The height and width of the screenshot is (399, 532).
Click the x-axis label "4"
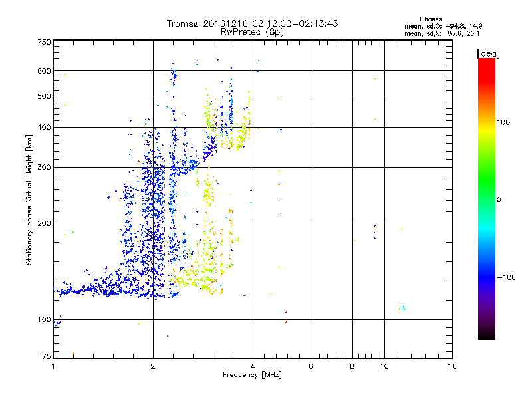253,366
